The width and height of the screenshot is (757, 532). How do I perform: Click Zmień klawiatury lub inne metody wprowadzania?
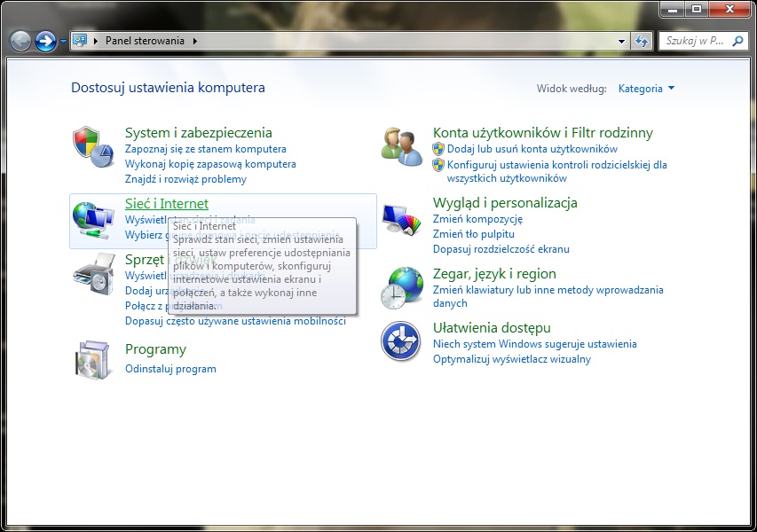548,296
